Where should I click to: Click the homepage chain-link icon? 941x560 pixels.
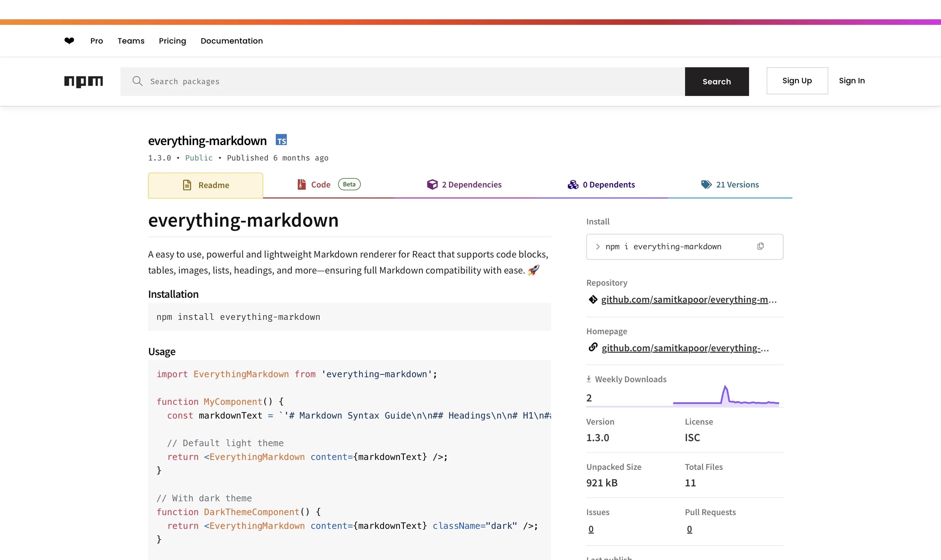tap(593, 347)
